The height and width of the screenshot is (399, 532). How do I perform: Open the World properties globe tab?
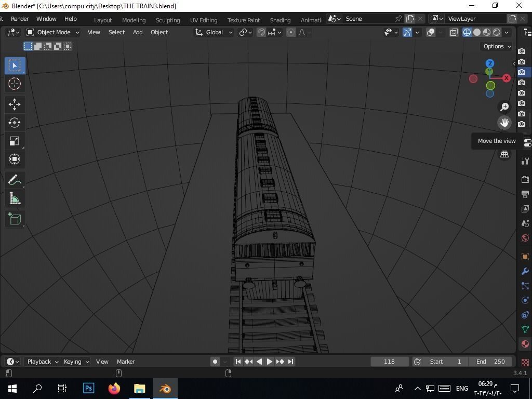pos(525,238)
